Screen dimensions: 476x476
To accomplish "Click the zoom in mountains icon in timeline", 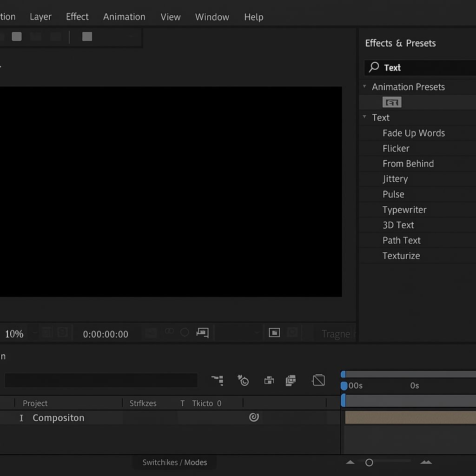I will point(426,463).
